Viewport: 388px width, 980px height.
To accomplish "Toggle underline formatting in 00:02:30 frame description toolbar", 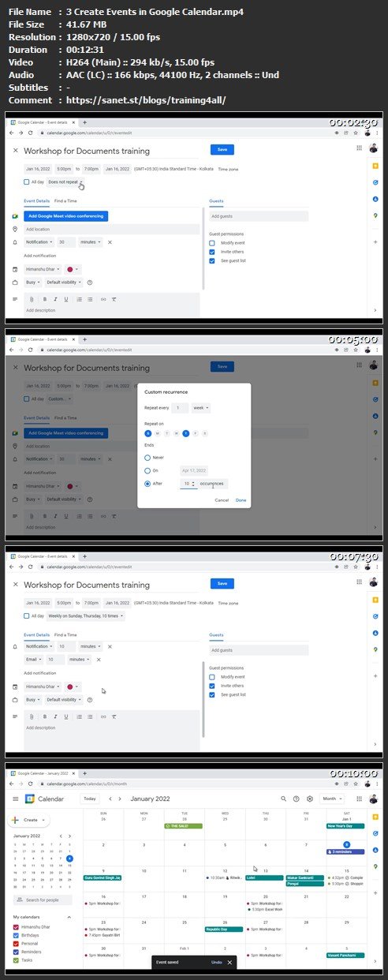I will click(x=66, y=299).
